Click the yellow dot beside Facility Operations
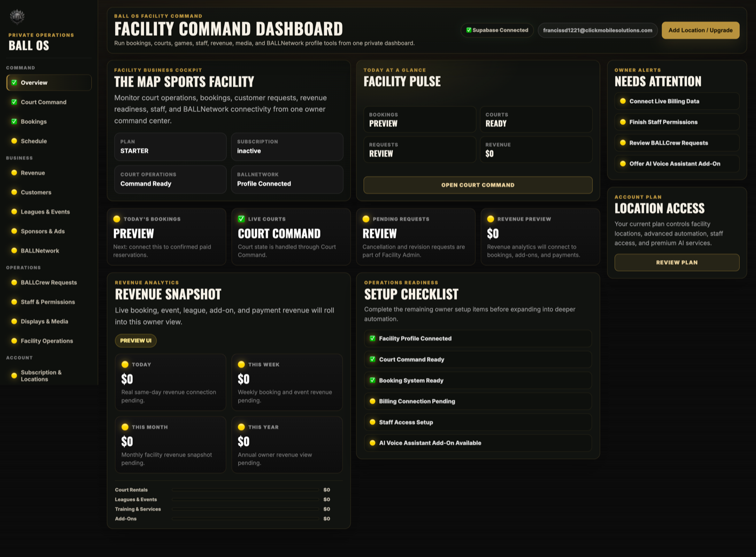756x557 pixels. pos(14,341)
